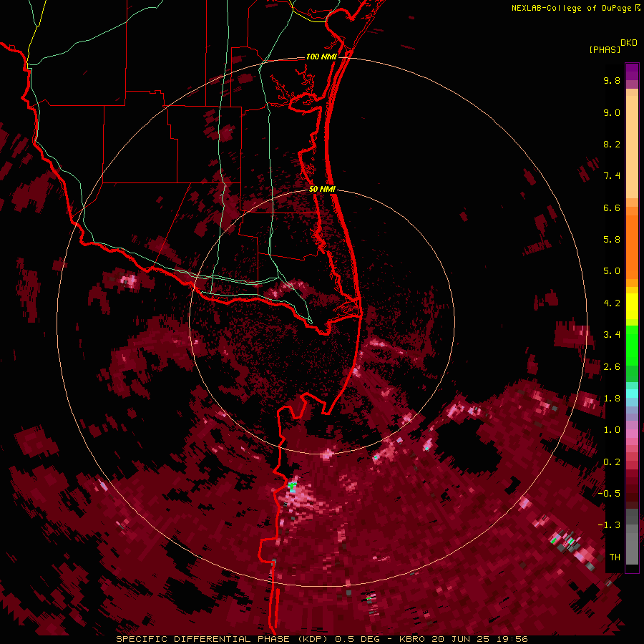Click the 50 NMI range ring label
This screenshot has width=644, height=644.
[322, 189]
